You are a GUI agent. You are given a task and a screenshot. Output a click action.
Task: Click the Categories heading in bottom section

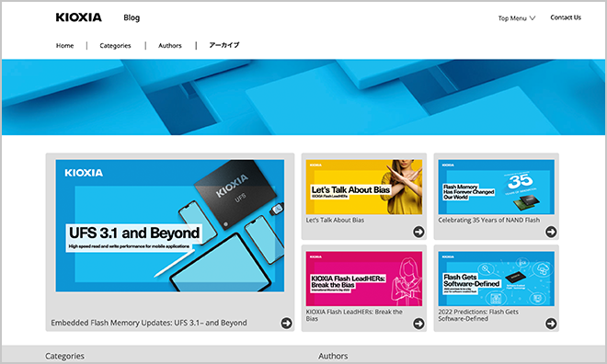[64, 356]
